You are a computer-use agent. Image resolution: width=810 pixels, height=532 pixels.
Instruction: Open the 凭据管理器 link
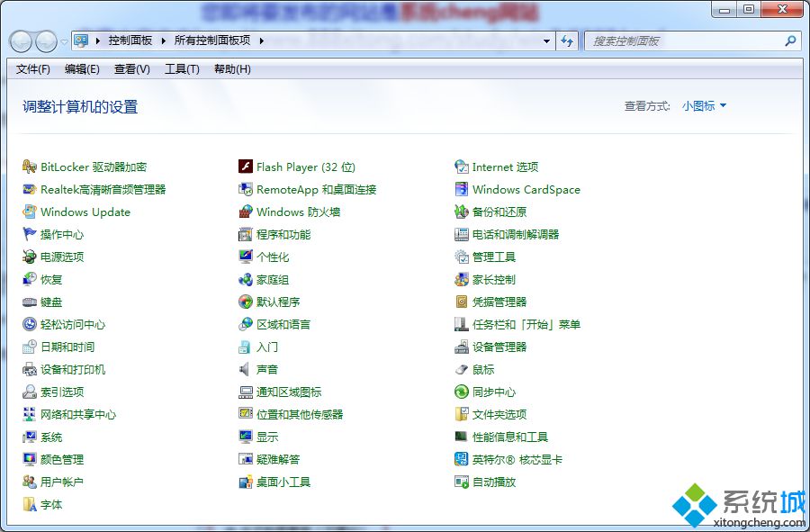coord(499,302)
